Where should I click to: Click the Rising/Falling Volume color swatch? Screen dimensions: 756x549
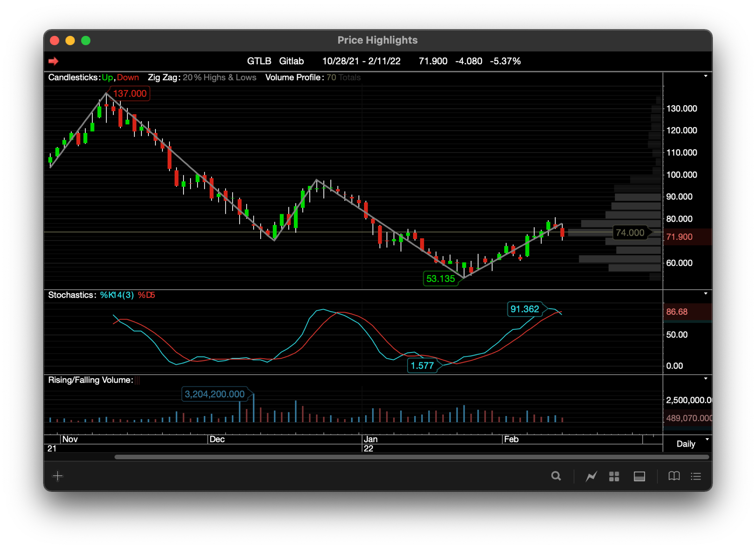coord(137,380)
